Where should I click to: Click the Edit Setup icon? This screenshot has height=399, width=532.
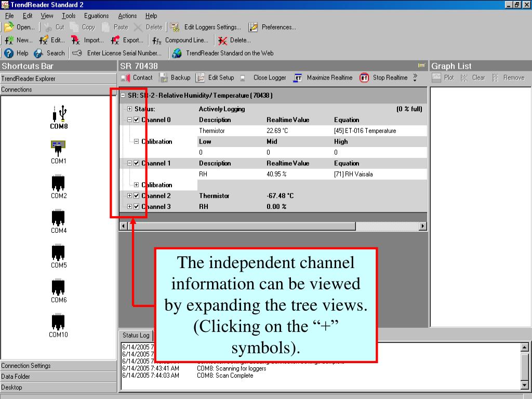(x=200, y=78)
